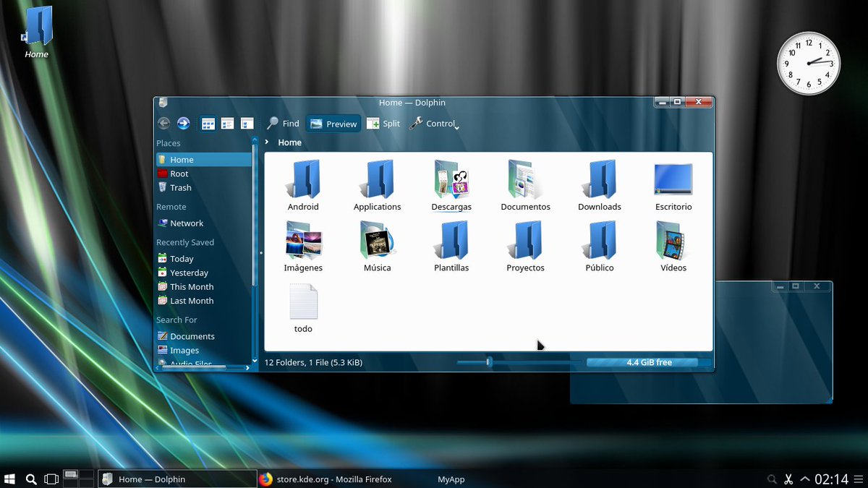This screenshot has width=868, height=488.
Task: Select the todo text file
Action: (304, 301)
